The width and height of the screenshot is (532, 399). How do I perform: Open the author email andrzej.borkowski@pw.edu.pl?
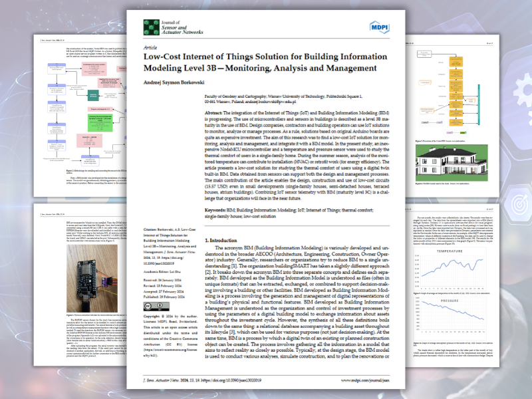(x=271, y=102)
